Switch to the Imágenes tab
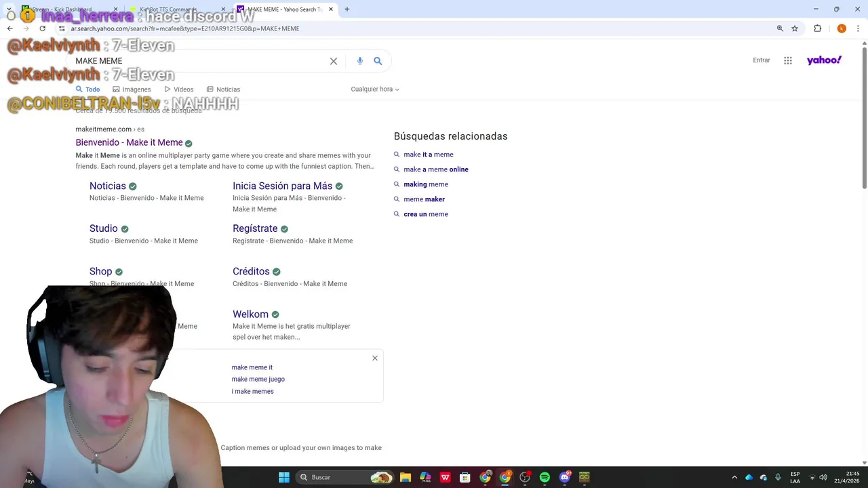The height and width of the screenshot is (488, 868). pyautogui.click(x=132, y=89)
